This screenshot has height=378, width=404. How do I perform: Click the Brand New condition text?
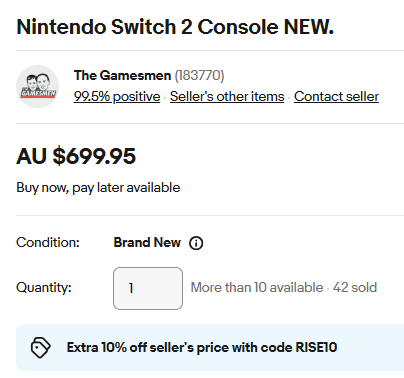point(147,242)
